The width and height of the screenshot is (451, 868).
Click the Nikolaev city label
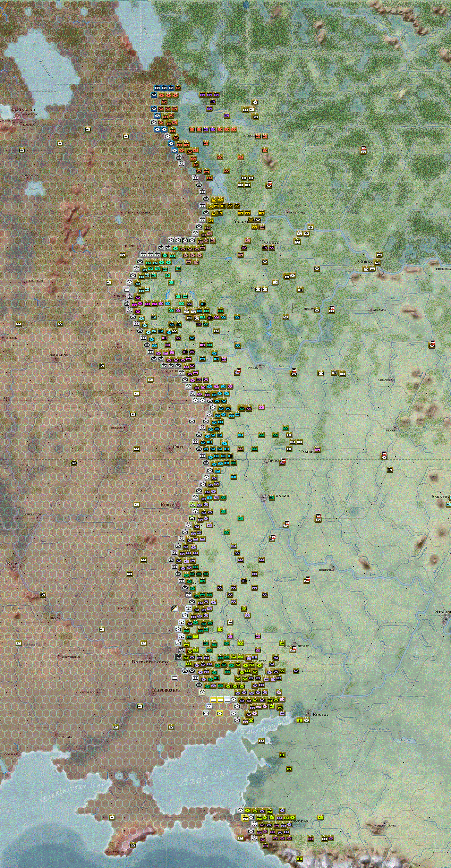tap(65, 736)
